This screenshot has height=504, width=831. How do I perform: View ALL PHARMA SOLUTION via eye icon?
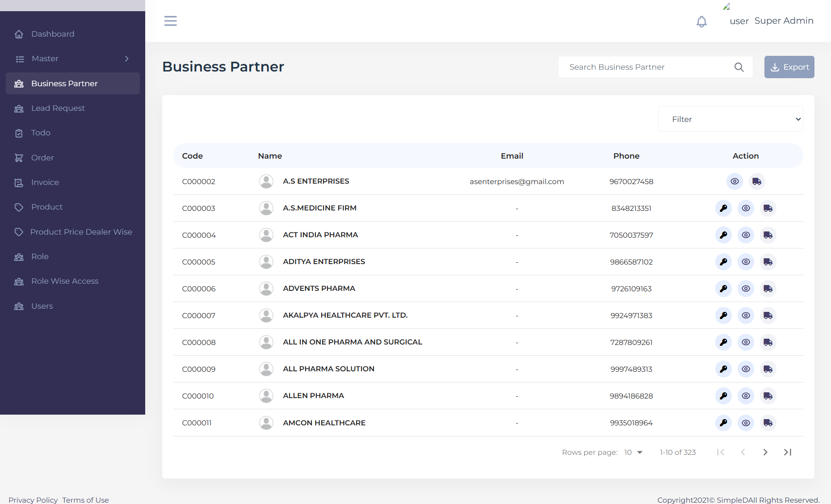point(746,369)
